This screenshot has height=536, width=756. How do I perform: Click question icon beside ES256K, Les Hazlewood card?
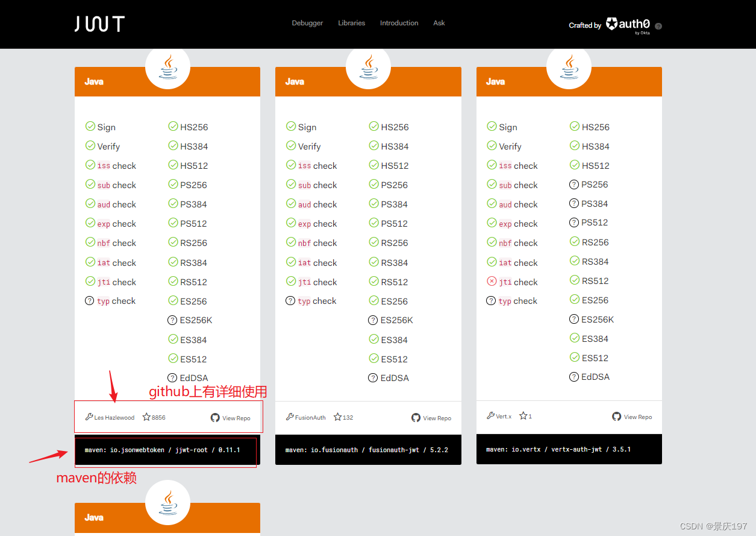point(172,320)
